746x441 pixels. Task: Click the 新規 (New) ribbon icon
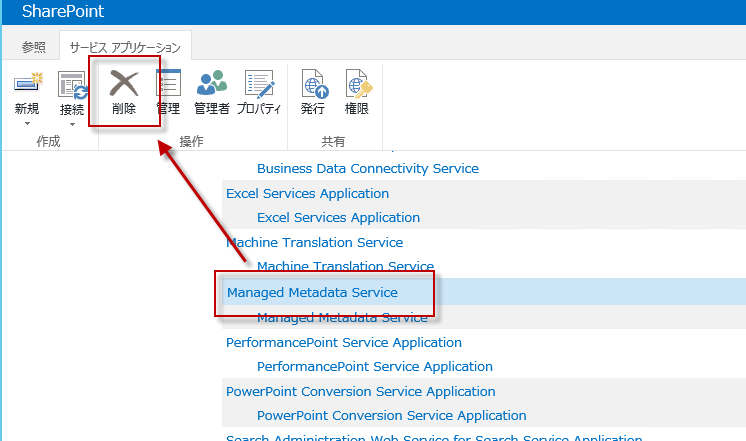[28, 83]
